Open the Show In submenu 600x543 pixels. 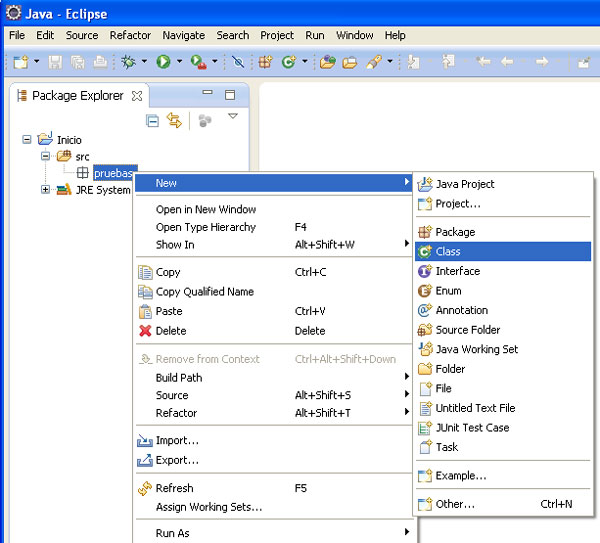click(274, 245)
